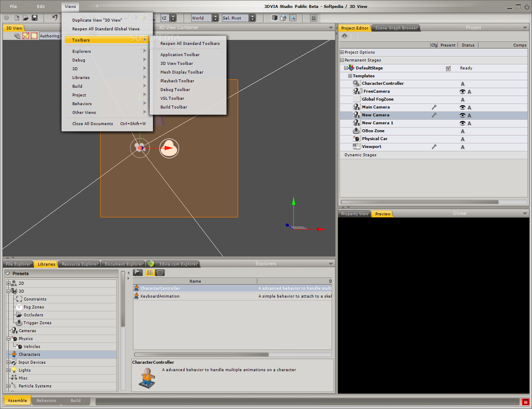Open the Sel. Pivot dropdown

click(x=252, y=18)
